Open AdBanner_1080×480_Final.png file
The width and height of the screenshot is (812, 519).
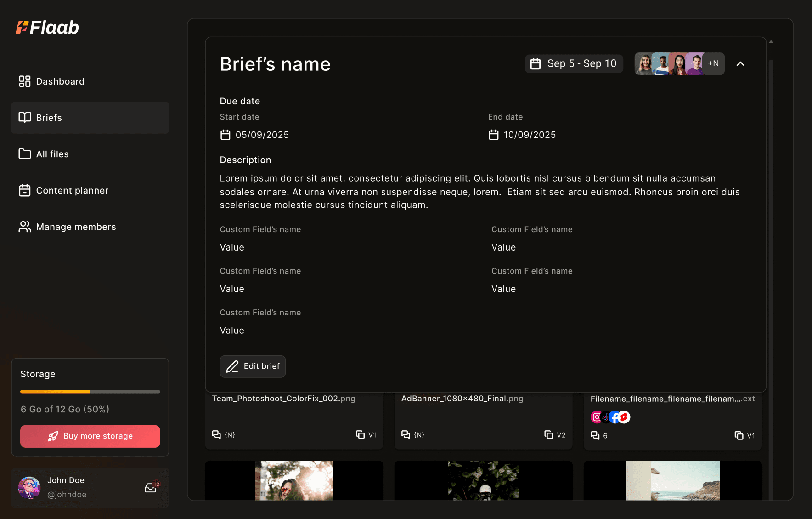click(462, 399)
